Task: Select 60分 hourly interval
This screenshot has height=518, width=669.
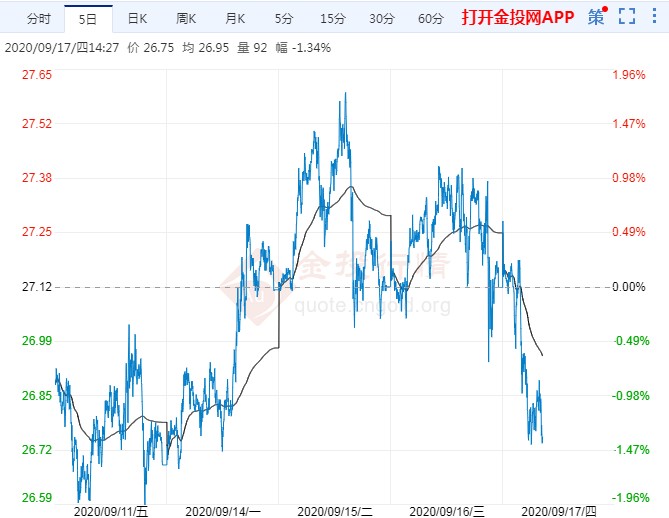Action: 430,18
